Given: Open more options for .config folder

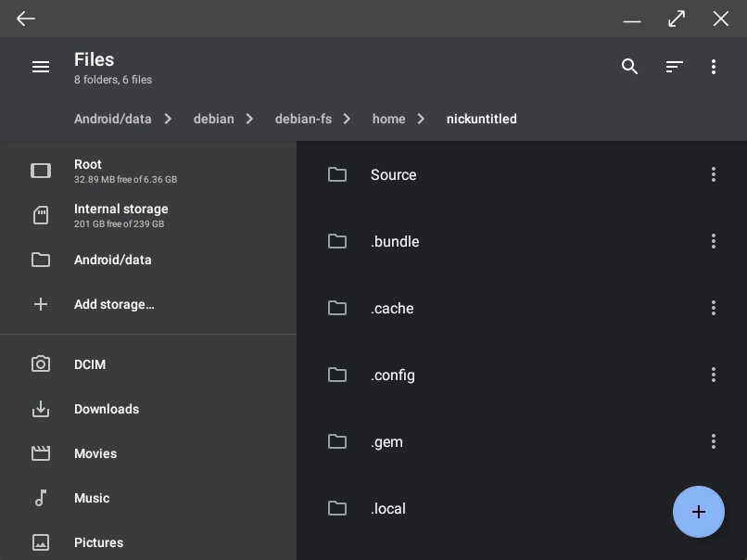Looking at the screenshot, I should pos(714,375).
